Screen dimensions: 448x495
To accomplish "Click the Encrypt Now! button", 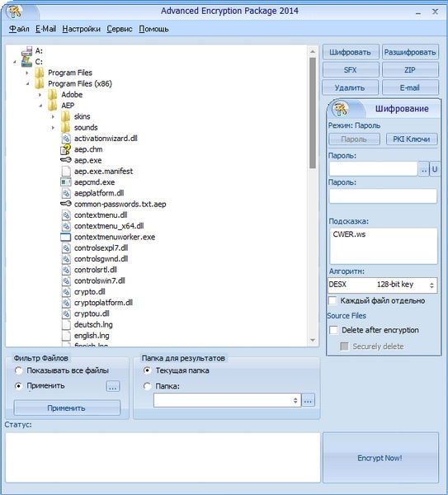I will [380, 458].
